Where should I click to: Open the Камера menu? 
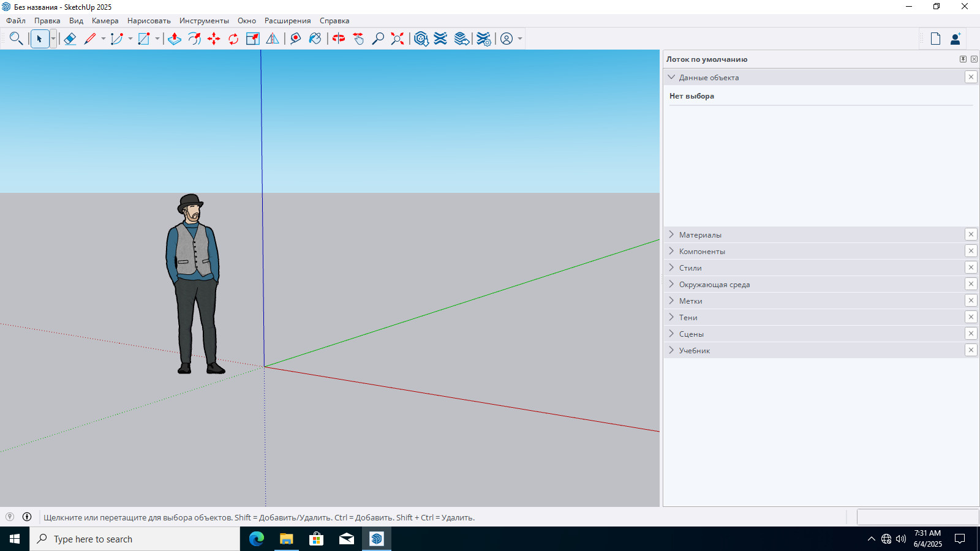105,21
